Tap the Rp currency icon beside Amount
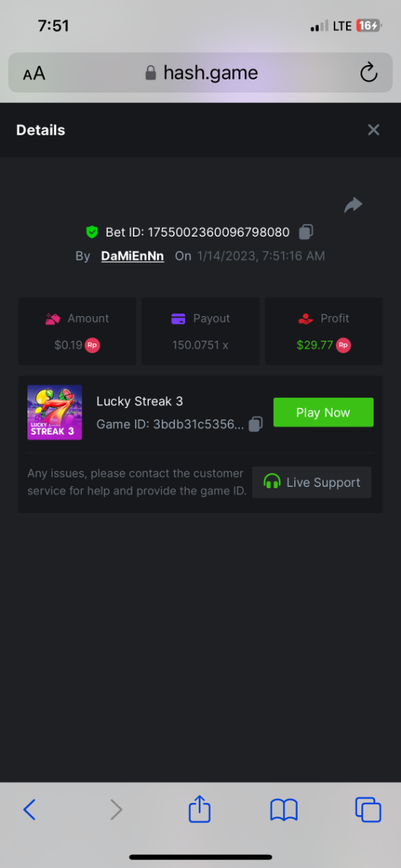 tap(92, 345)
